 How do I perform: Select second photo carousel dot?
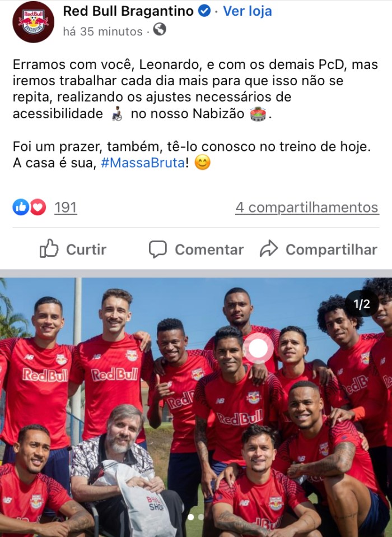[x=201, y=517]
